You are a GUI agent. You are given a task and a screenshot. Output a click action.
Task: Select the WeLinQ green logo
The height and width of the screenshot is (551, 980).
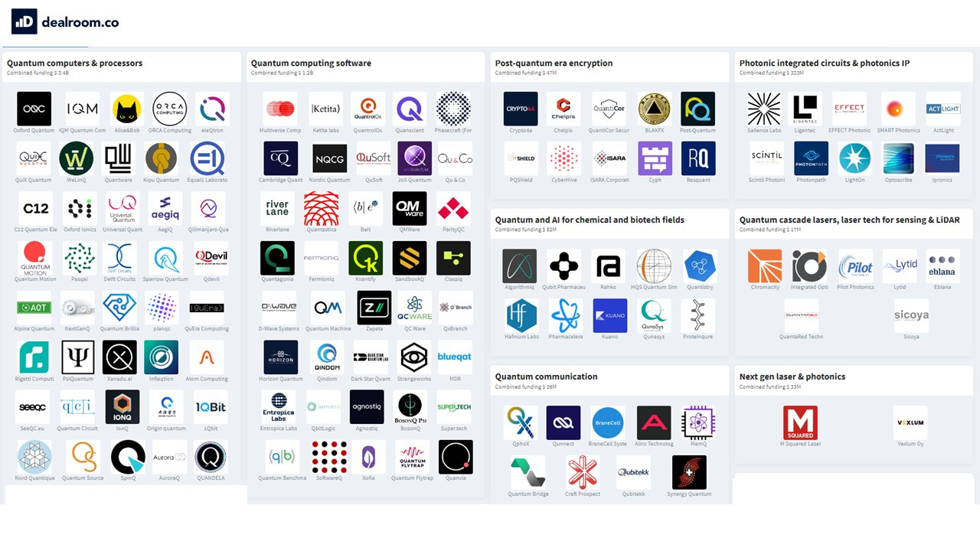tap(77, 158)
